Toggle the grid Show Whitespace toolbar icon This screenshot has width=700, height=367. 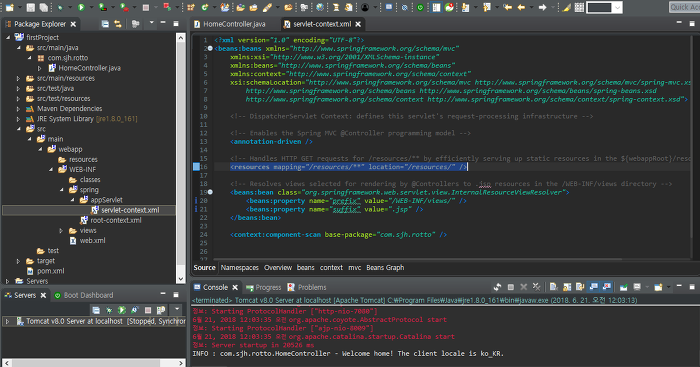coord(579,7)
